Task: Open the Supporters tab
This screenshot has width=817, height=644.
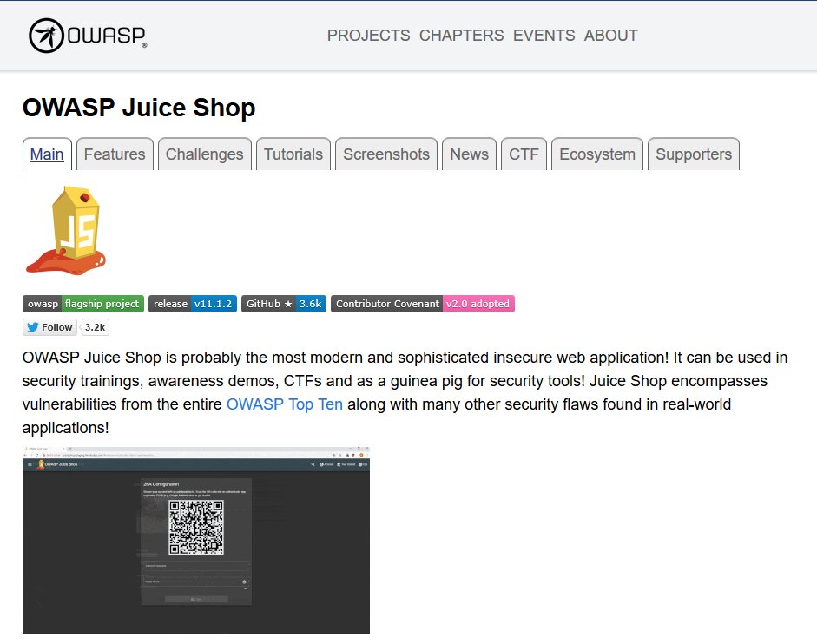Action: (x=694, y=154)
